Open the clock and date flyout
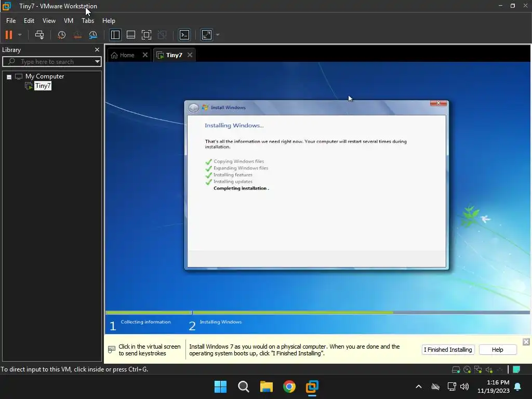Screen dimensions: 532x399 (494, 387)
